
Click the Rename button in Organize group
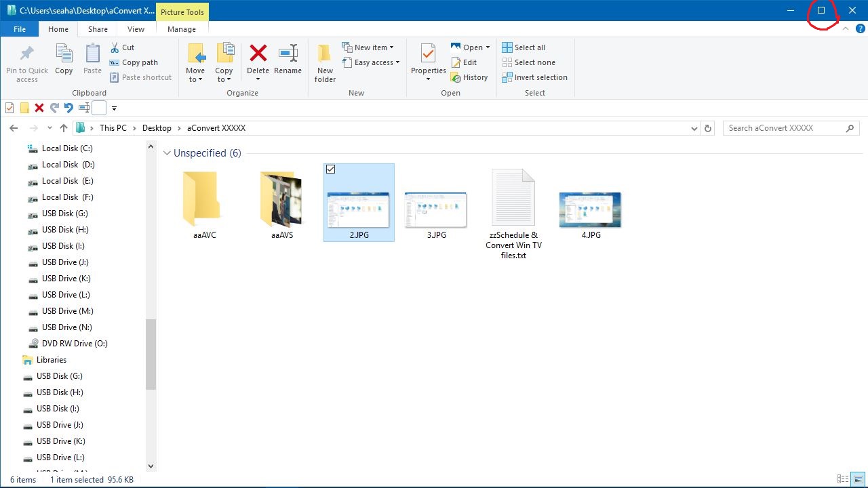pos(288,59)
